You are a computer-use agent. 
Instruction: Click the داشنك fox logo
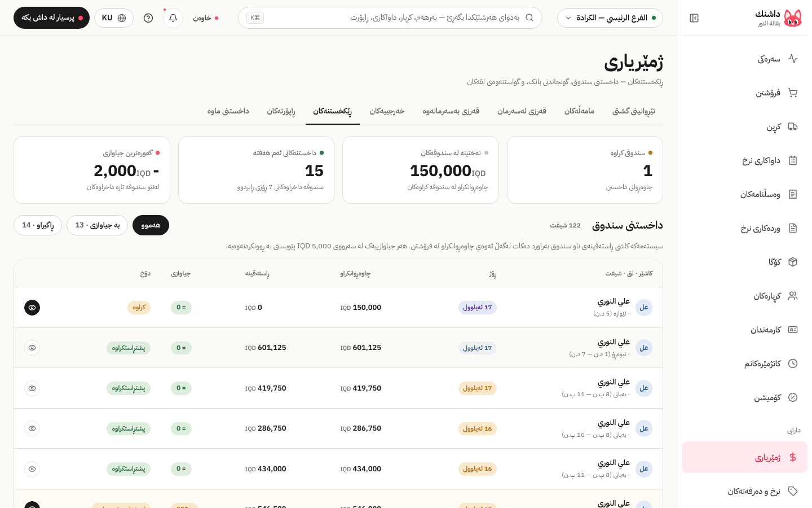click(793, 18)
